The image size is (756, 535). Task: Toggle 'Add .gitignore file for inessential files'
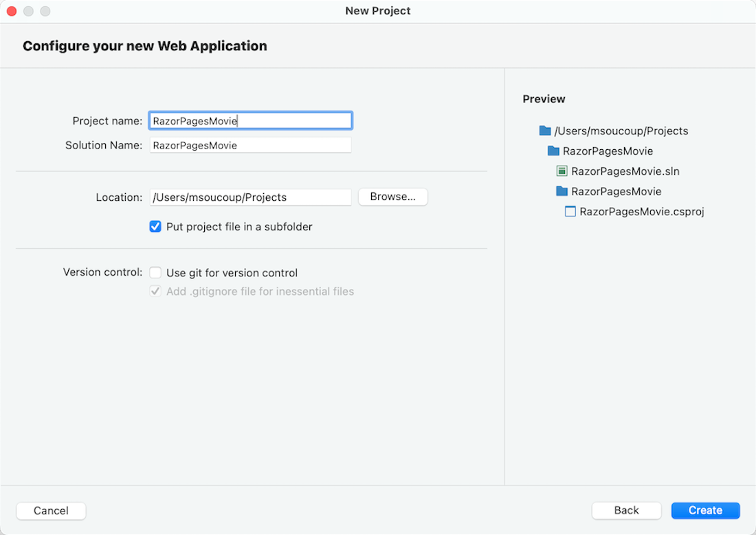(155, 291)
